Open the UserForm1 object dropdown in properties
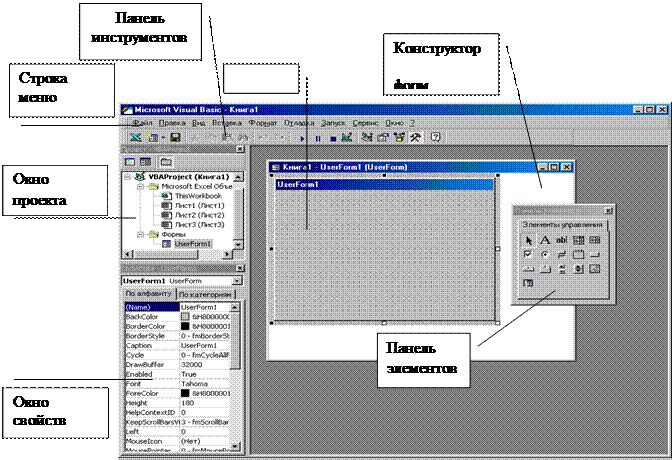The image size is (672, 460). (237, 281)
